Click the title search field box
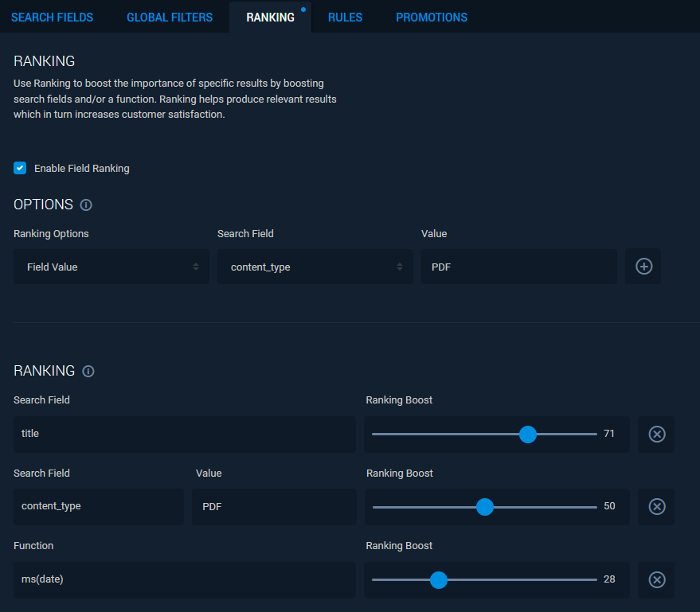This screenshot has height=612, width=700. coord(185,434)
